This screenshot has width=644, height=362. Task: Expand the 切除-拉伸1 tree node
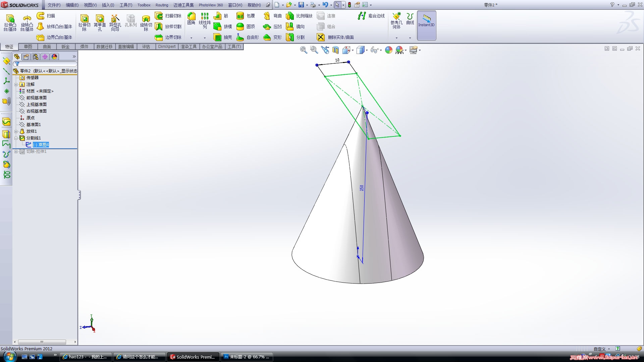click(x=16, y=152)
